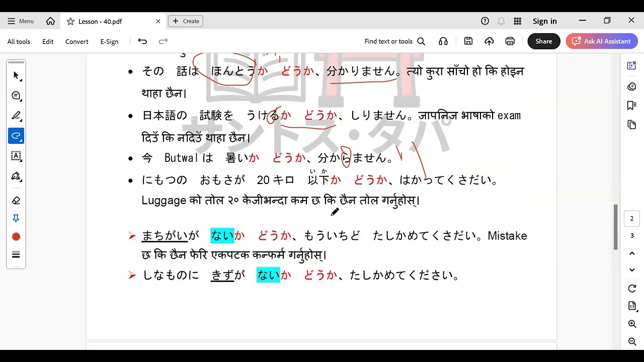
Task: Switch to the Lesson - 40.pdf tab
Action: click(113, 21)
